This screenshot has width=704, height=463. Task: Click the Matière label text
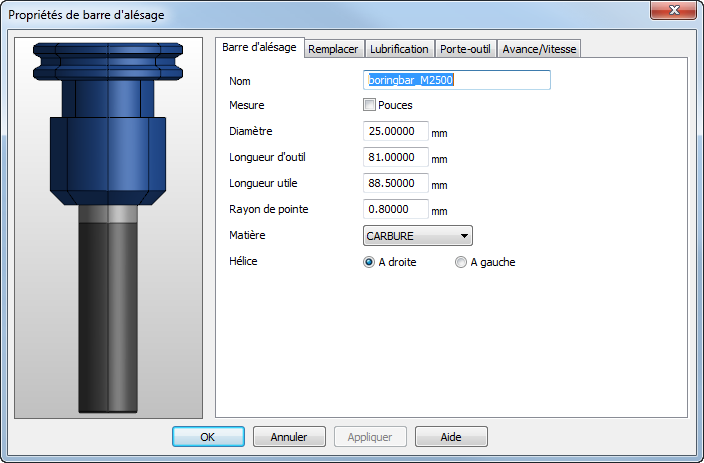click(247, 235)
